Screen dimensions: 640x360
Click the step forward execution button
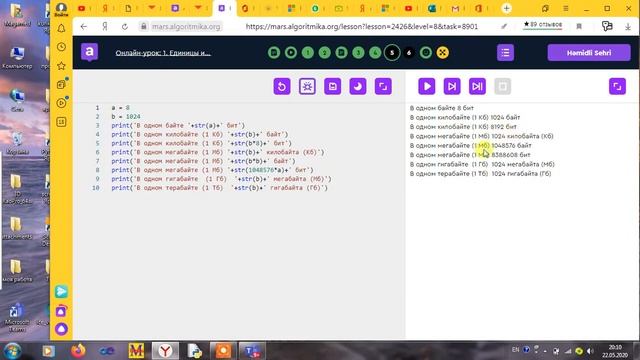tap(452, 87)
